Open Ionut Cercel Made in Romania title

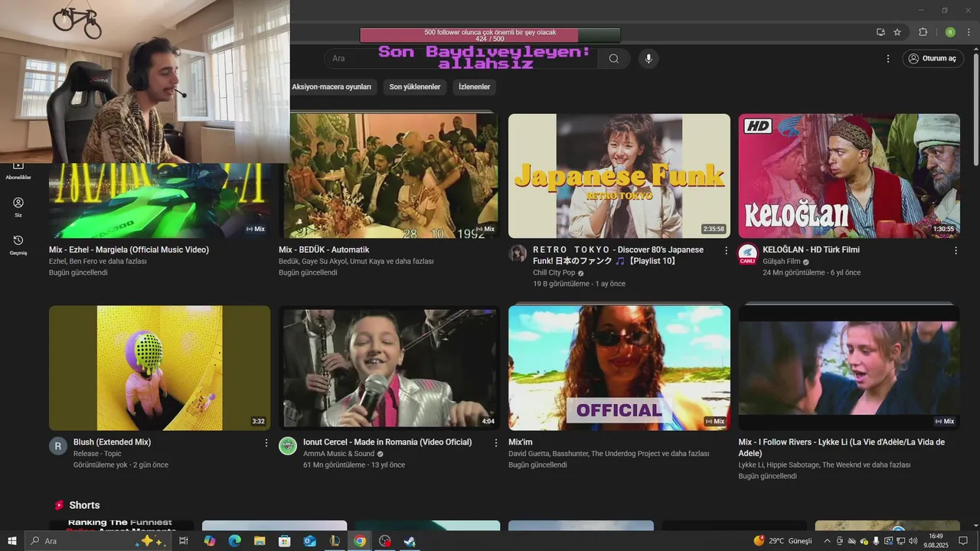point(387,442)
